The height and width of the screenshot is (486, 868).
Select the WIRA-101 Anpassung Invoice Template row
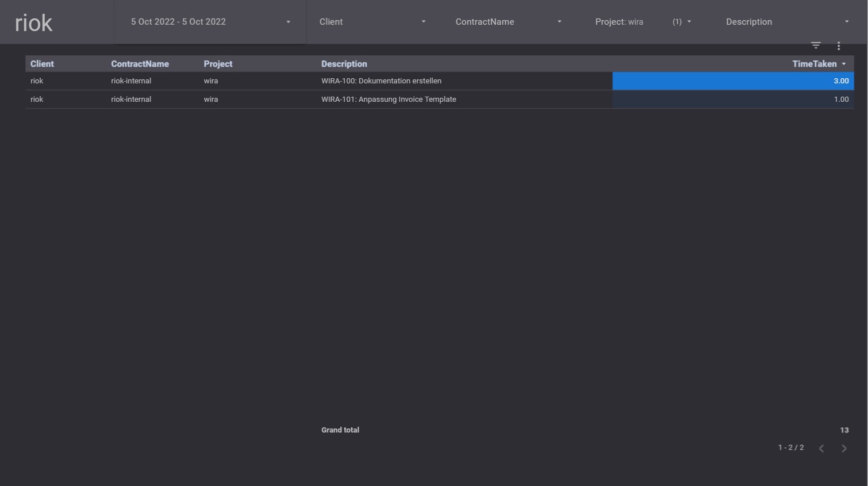point(389,100)
